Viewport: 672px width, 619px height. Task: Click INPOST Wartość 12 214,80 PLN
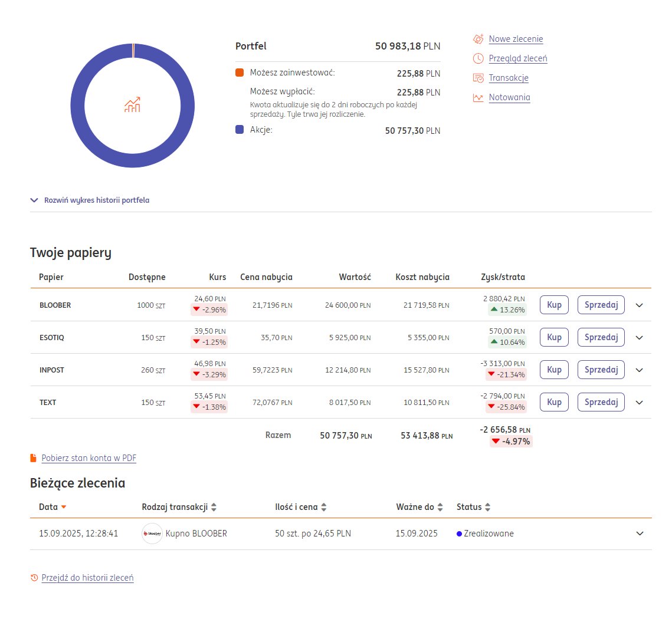click(x=348, y=370)
